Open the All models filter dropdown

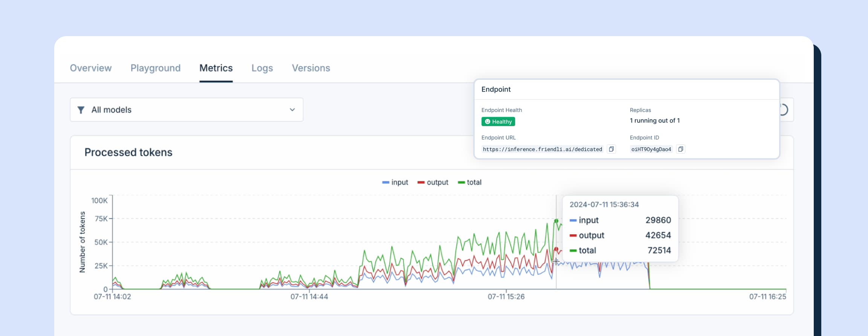(186, 110)
